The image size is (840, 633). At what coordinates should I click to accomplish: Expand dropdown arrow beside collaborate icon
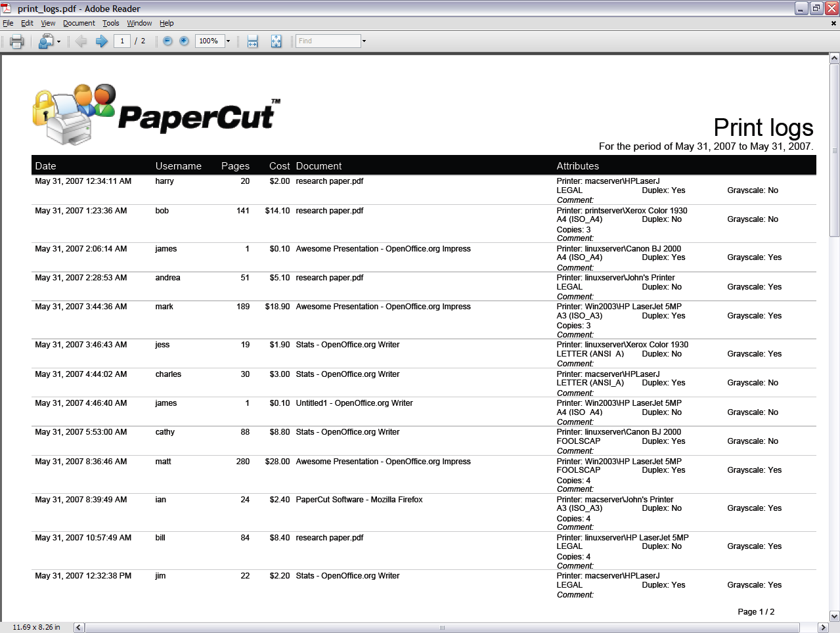(x=59, y=42)
